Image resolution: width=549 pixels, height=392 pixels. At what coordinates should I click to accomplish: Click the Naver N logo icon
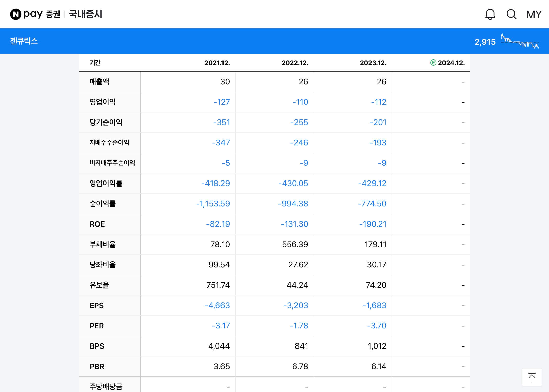coord(16,14)
